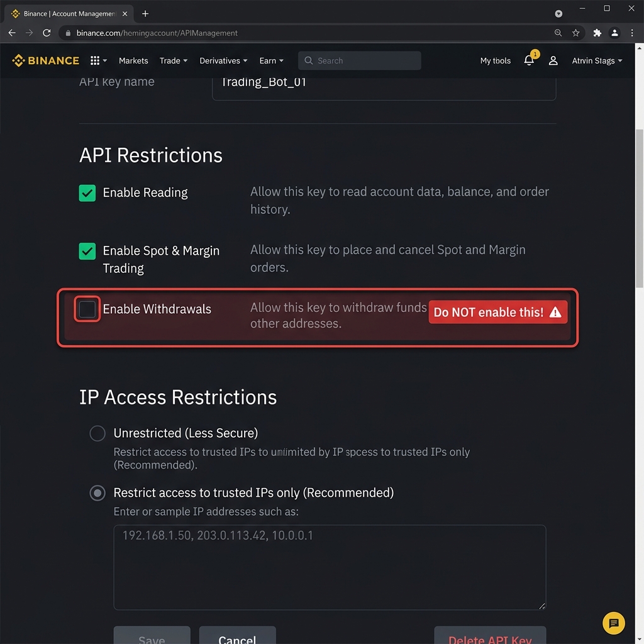Expand the Trade dropdown menu
Screen dimensions: 644x644
coord(174,60)
